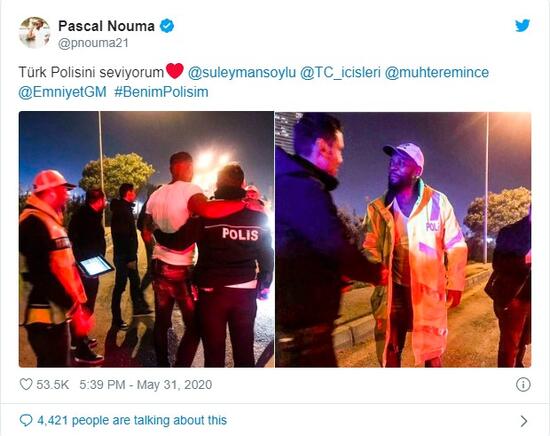The image size is (550, 436).
Task: Open the @suleymansoylu mention
Action: [242, 72]
